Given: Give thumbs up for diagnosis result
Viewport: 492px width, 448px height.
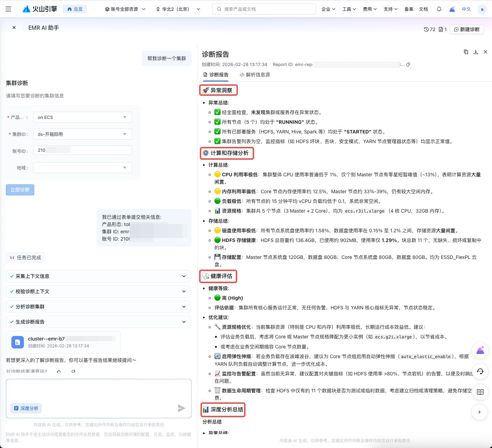Looking at the screenshot, I should coord(59,371).
